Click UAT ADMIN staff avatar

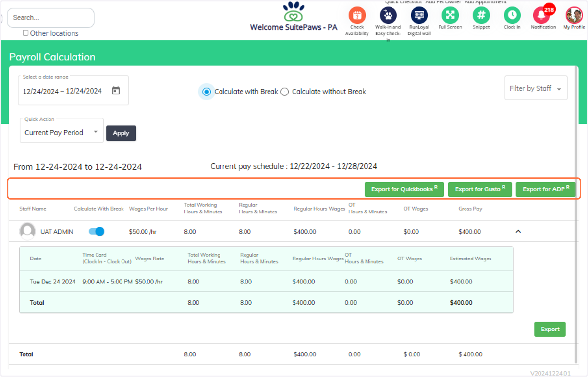pyautogui.click(x=27, y=231)
